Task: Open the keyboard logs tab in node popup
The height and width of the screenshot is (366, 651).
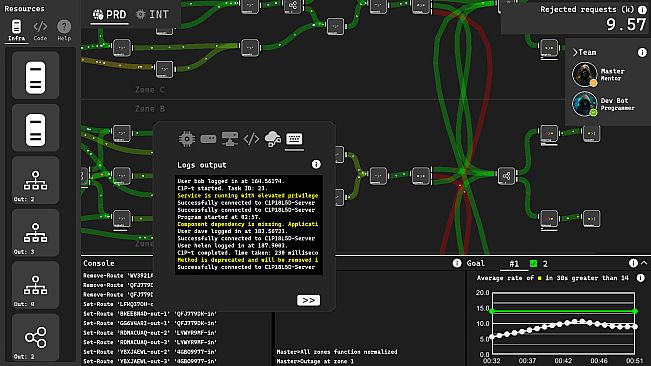Action: [294, 139]
